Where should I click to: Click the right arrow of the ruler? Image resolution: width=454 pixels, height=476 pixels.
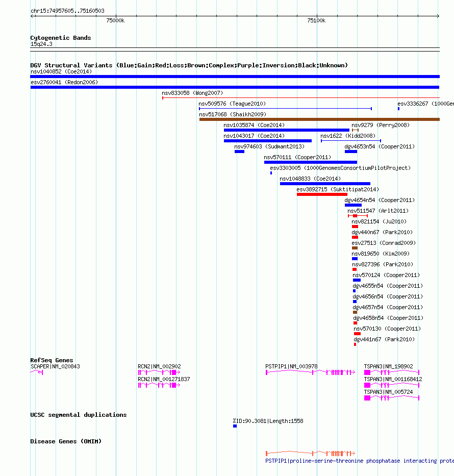(x=438, y=16)
